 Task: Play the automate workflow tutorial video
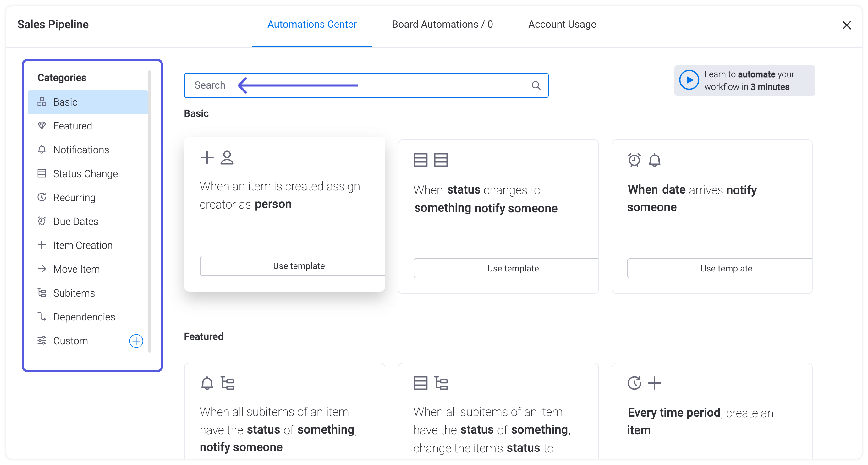(x=689, y=80)
